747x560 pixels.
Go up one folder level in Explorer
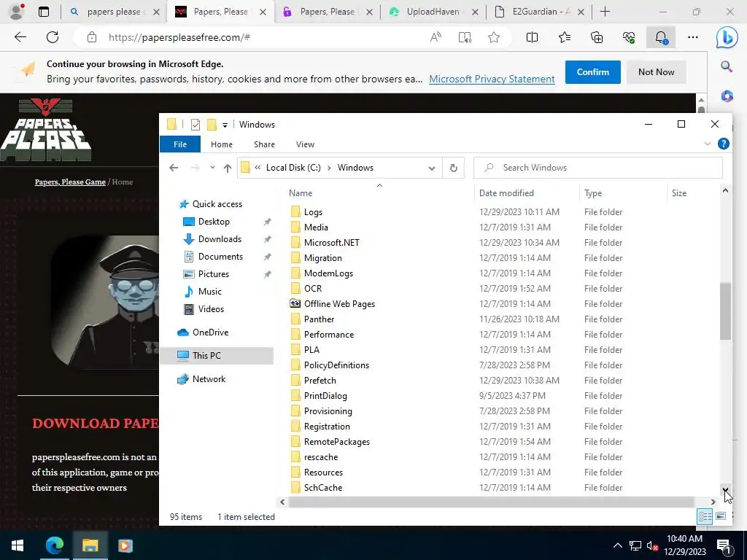click(x=228, y=168)
